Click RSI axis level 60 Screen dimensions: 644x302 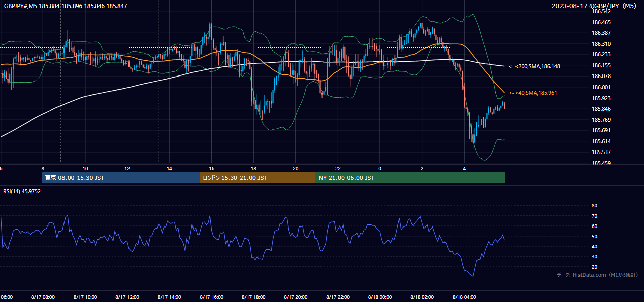click(594, 226)
